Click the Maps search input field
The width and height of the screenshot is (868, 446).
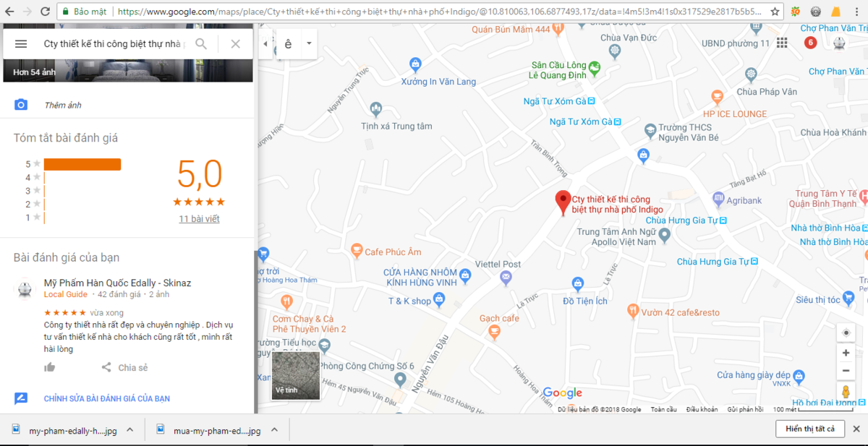(x=114, y=44)
